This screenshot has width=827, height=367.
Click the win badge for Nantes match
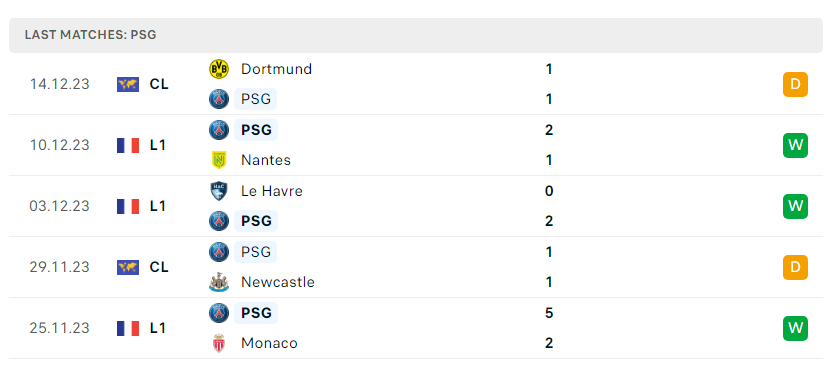pyautogui.click(x=795, y=146)
